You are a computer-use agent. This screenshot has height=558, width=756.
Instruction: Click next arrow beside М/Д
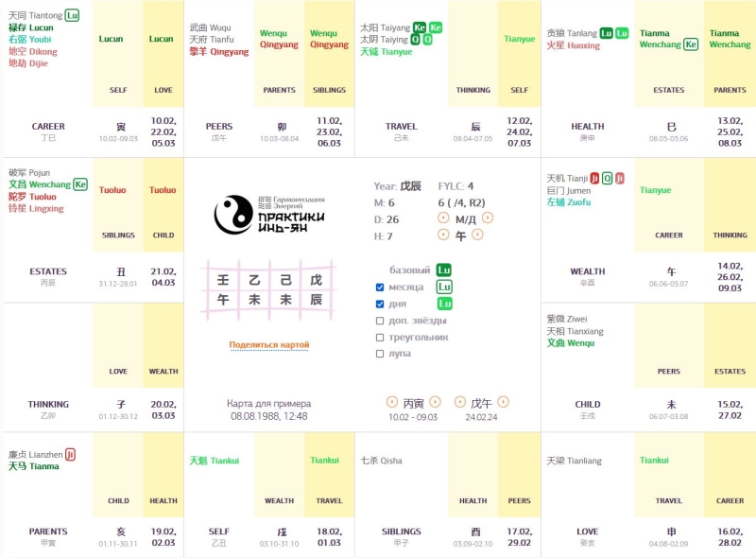click(x=489, y=218)
